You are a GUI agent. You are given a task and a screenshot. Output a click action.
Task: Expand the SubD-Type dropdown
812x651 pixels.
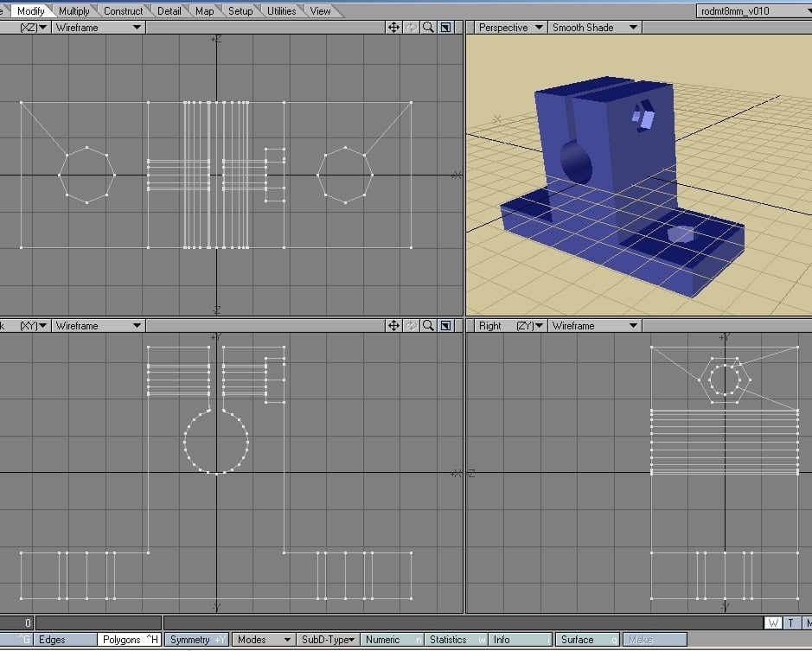(x=327, y=640)
